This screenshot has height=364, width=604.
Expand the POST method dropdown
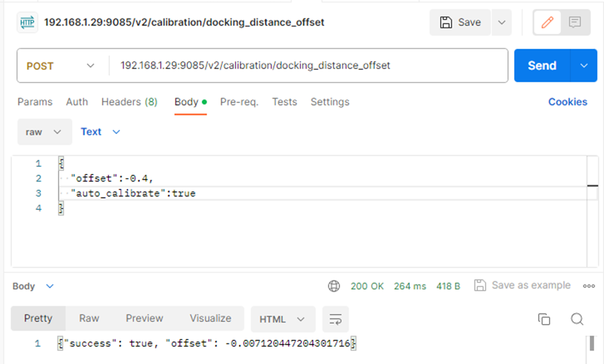coord(60,66)
